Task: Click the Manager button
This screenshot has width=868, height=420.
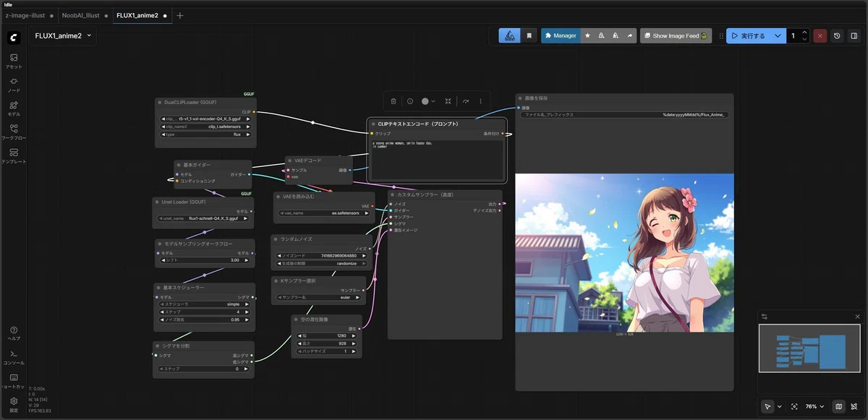Action: 561,35
